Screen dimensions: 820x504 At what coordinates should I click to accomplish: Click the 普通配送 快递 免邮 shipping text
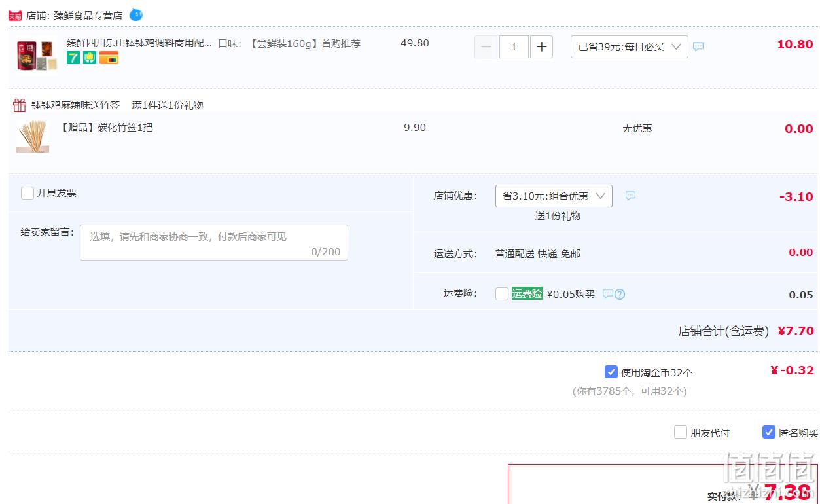(x=538, y=253)
